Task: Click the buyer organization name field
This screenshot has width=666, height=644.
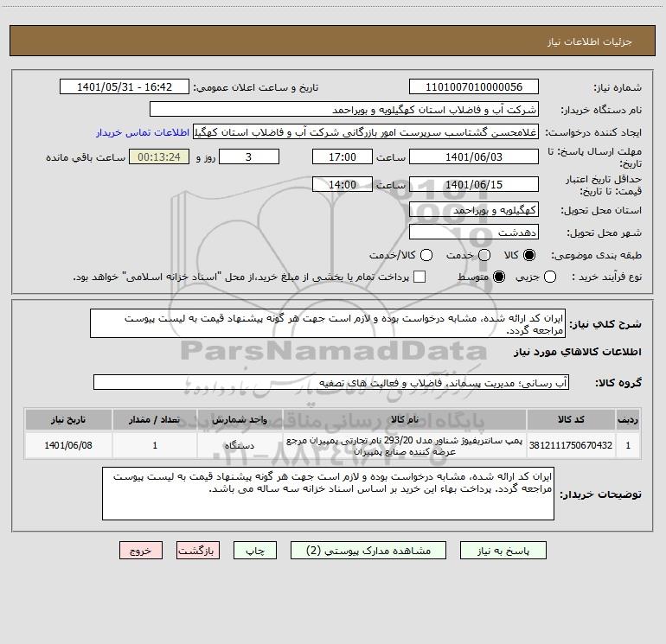Action: (x=344, y=110)
